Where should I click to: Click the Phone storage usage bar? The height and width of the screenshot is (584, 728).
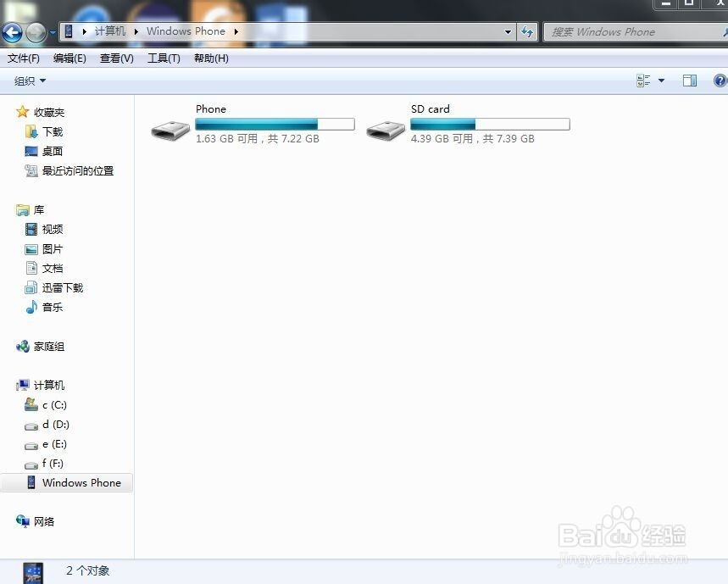(275, 124)
